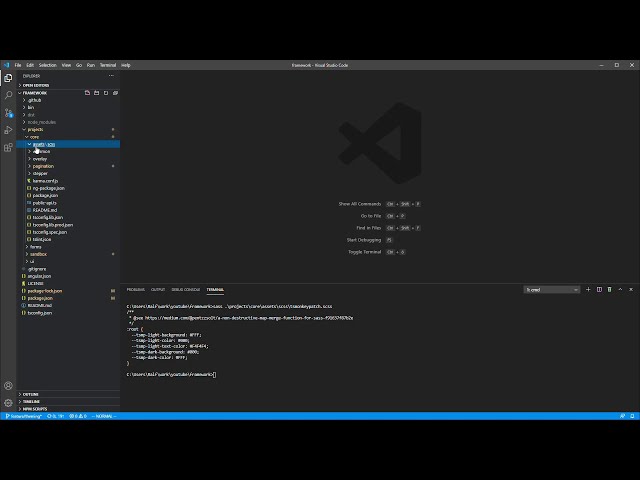Open the Extensions view icon

(x=8, y=147)
